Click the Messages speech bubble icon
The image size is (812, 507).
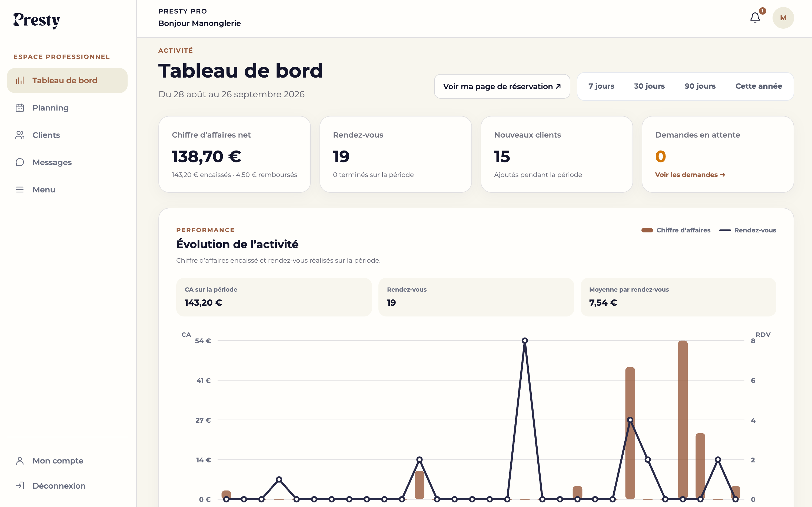[x=20, y=162]
